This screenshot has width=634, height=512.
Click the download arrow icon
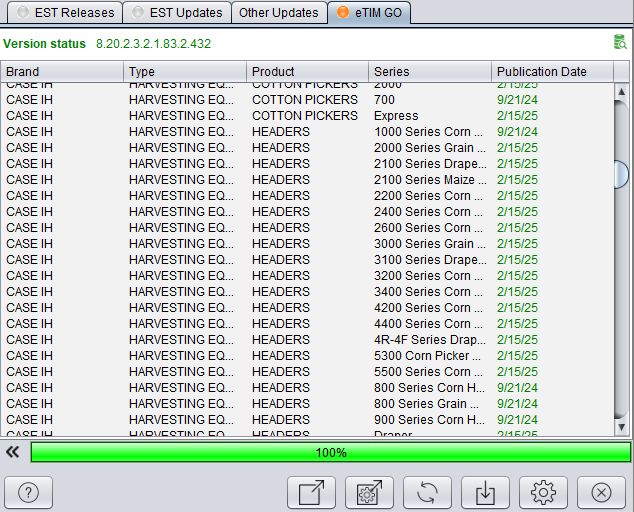click(x=485, y=493)
